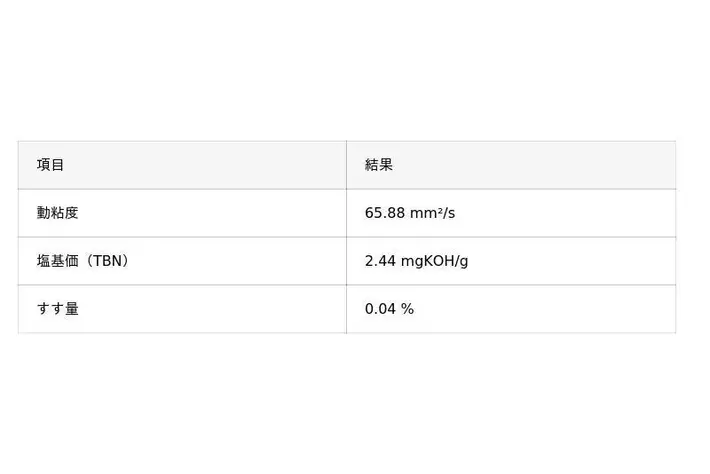Click the 65.88 mm²/s result cell
Screen dimensions: 710x474
510,213
